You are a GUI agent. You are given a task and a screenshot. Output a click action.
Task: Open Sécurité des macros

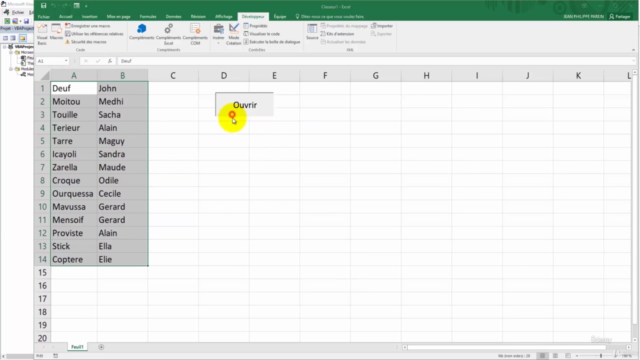tap(86, 42)
